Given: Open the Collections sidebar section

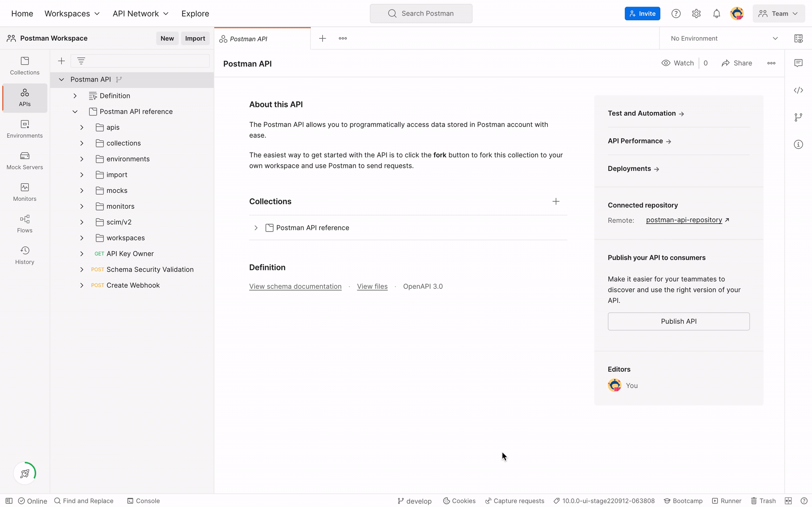Looking at the screenshot, I should [24, 66].
